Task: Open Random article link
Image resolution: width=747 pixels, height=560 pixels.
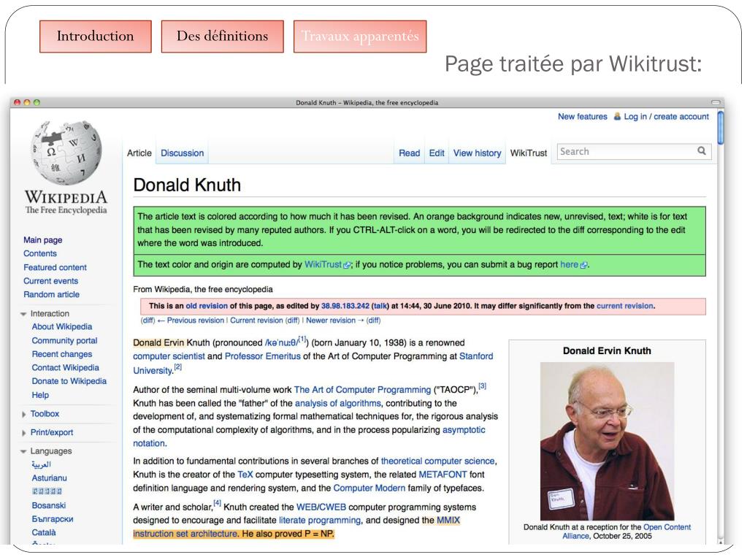Action: tap(51, 294)
